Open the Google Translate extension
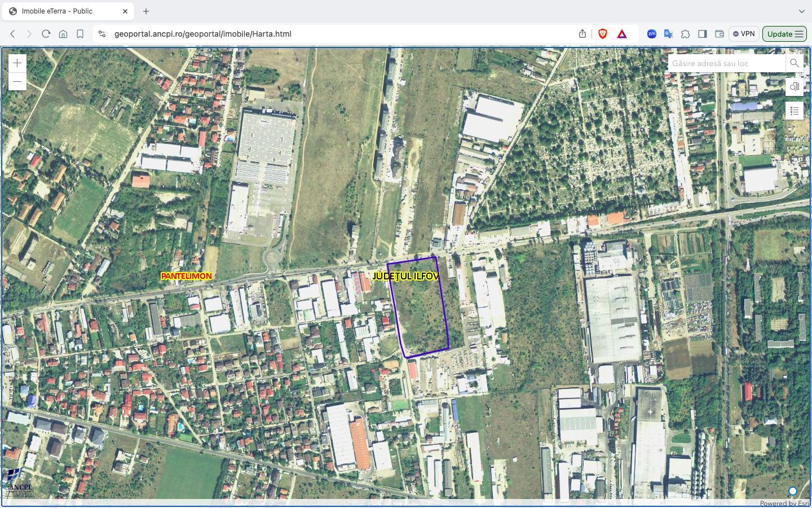The width and height of the screenshot is (812, 508). (669, 34)
